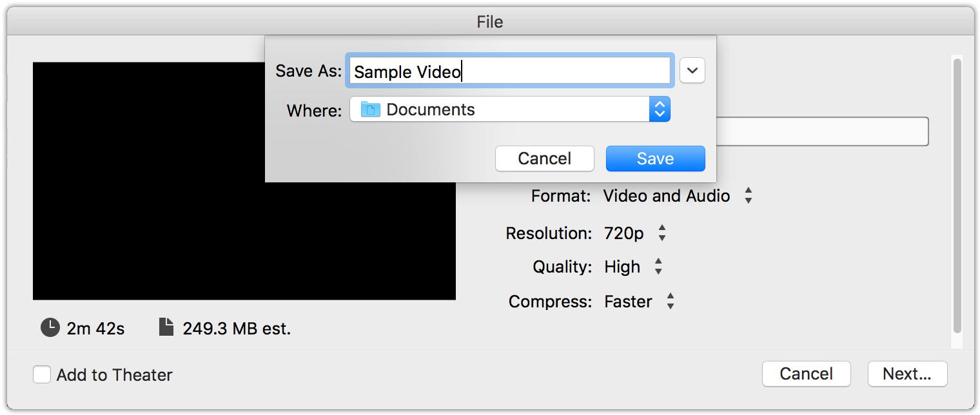
Task: Click the Save As text field
Action: click(x=510, y=71)
